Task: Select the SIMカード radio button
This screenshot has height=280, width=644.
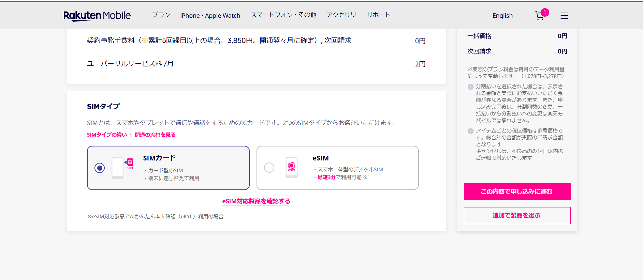Action: (100, 168)
